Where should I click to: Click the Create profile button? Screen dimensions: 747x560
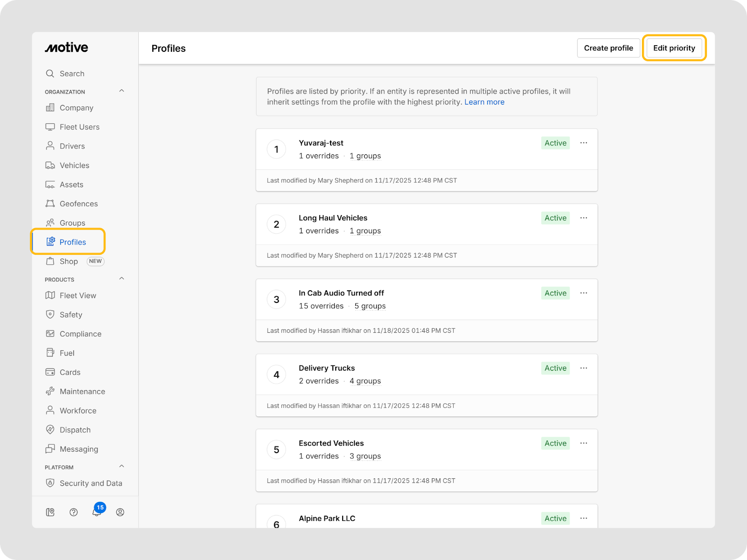[x=608, y=48]
